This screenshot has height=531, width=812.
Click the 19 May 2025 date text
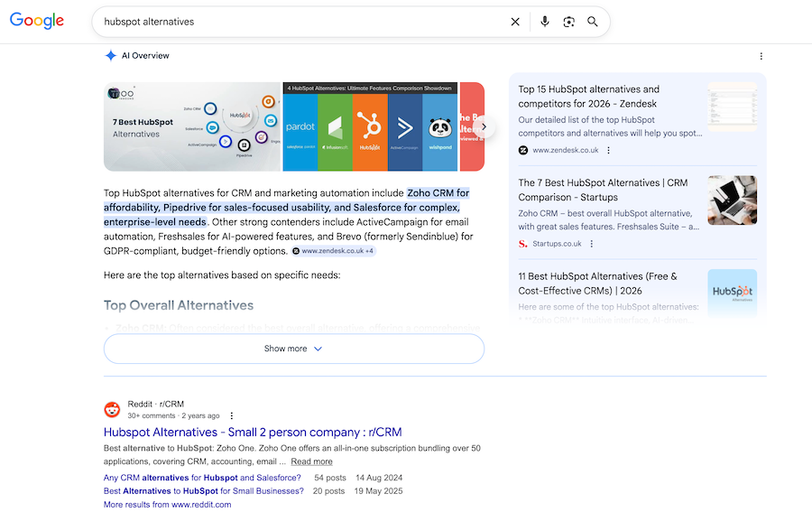click(x=379, y=491)
